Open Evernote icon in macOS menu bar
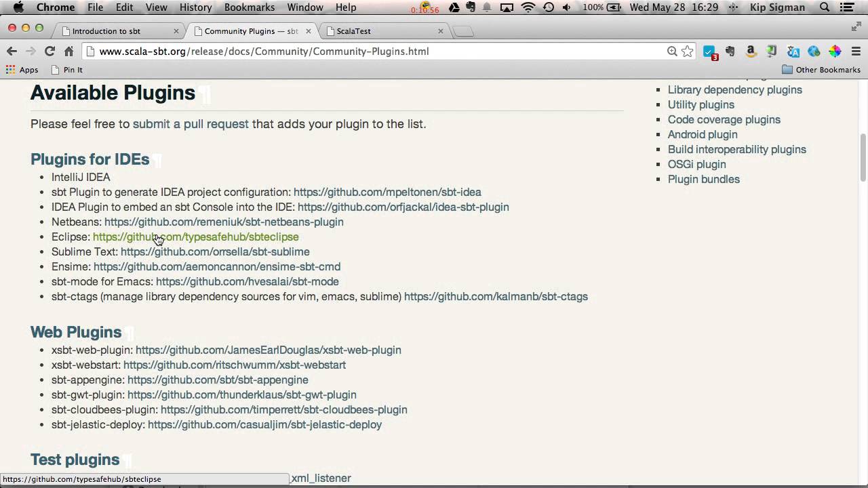 471,7
